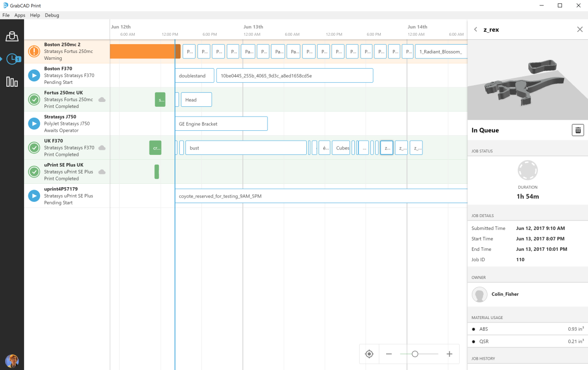The image size is (588, 370).
Task: Click the Start Time value Jun 13, 2017 8:07 PM
Action: [x=540, y=239]
